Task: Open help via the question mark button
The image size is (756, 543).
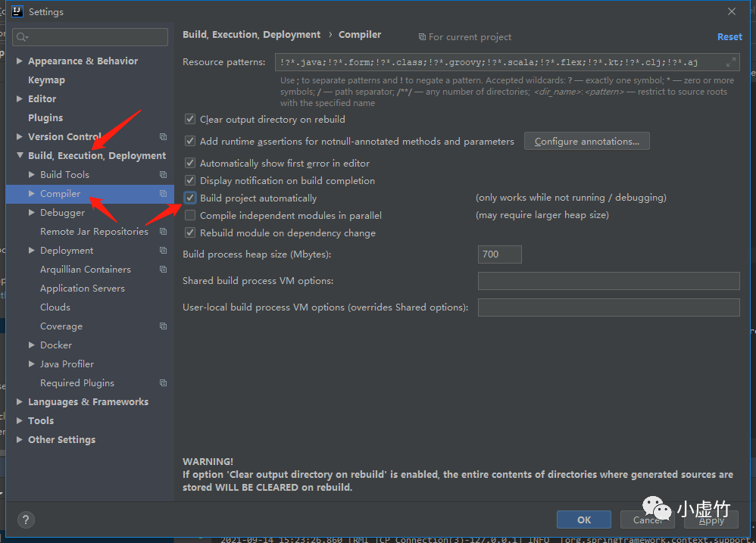Action: tap(26, 520)
